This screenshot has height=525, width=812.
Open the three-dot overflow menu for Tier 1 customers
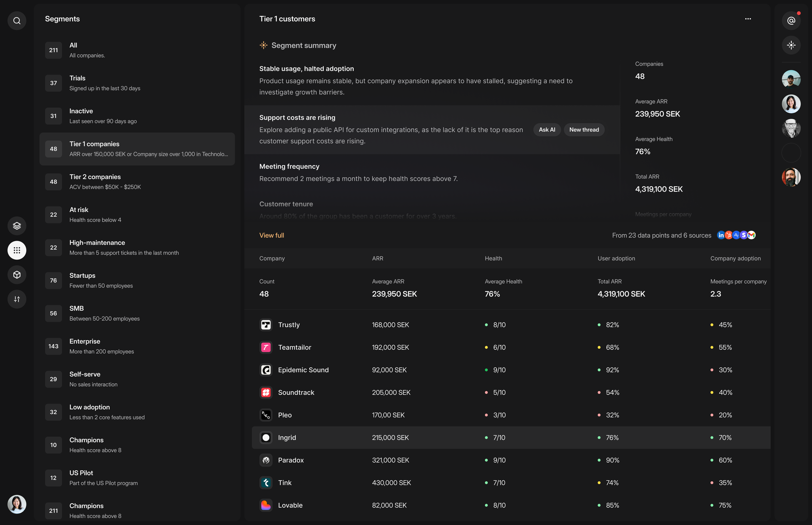pos(748,19)
